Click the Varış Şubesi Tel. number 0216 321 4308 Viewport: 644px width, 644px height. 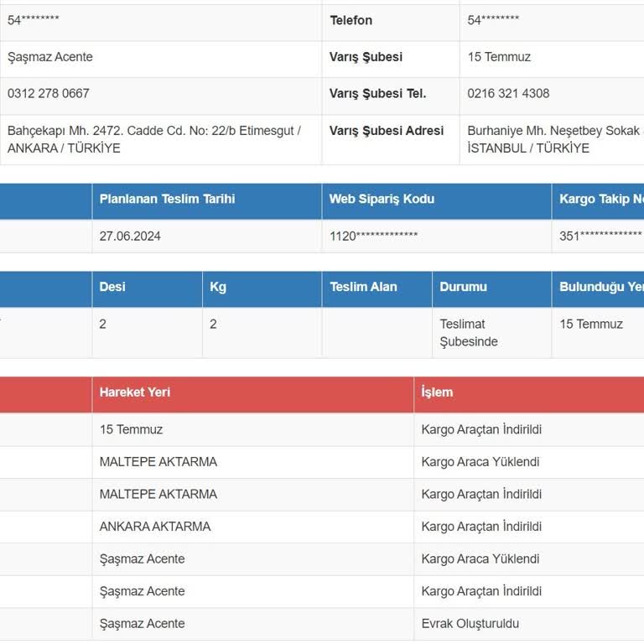click(509, 94)
